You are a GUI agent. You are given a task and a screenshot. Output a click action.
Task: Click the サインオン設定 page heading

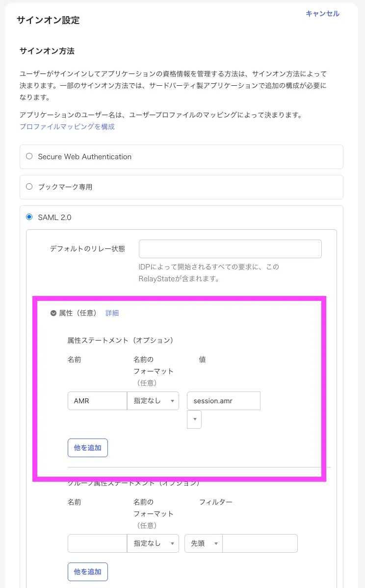48,20
